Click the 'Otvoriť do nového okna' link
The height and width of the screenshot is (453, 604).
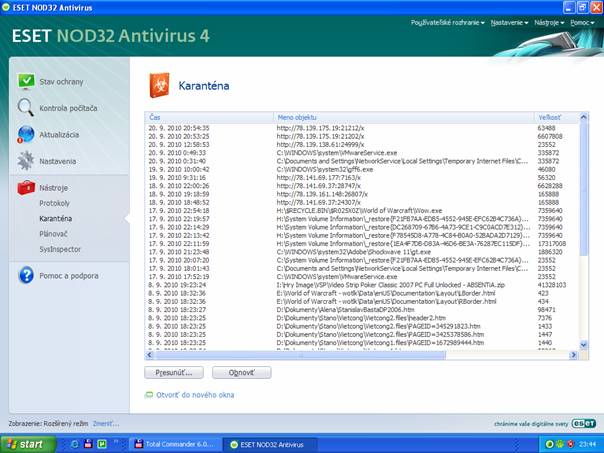coord(195,395)
